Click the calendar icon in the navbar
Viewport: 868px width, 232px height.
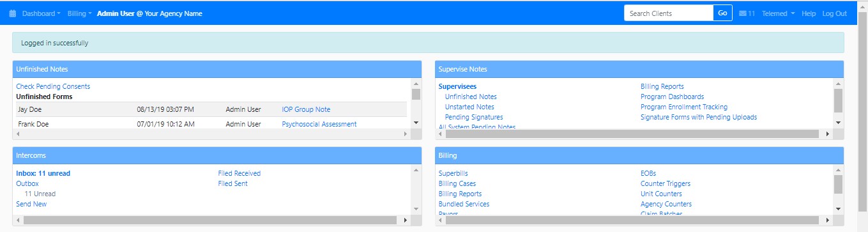[13, 13]
